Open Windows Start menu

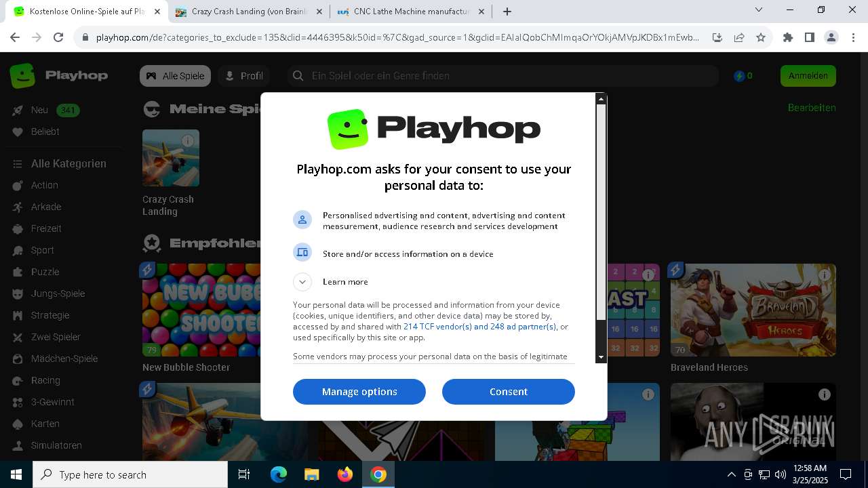pos(16,474)
